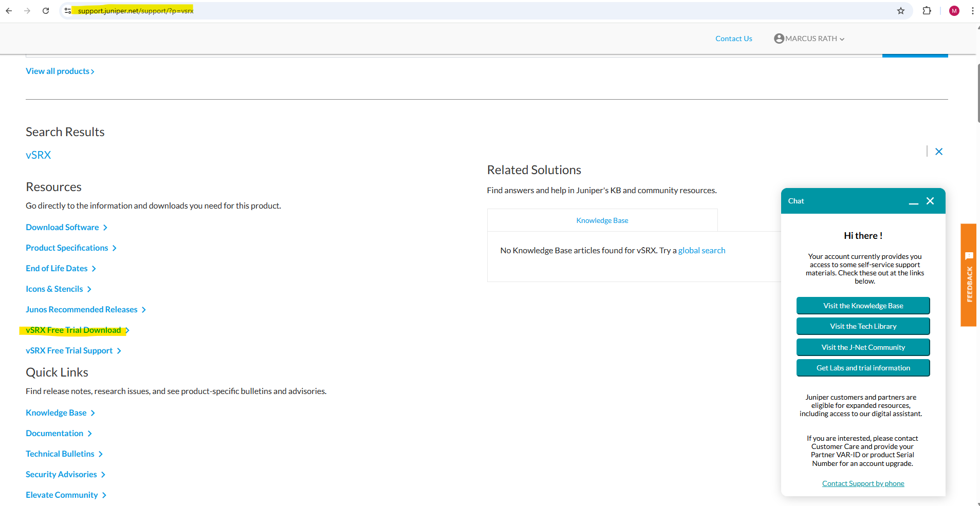Select the Knowledge Base tab in Related Solutions
Screen dimensions: 980x506
[x=602, y=220]
